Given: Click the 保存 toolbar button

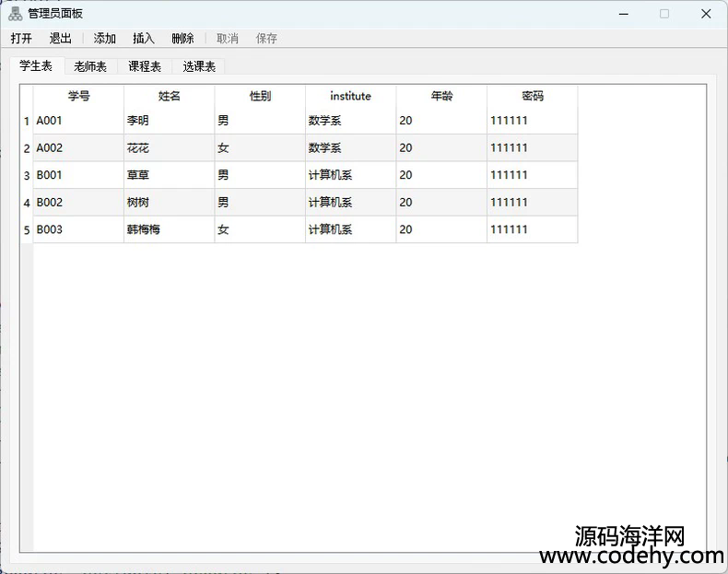Looking at the screenshot, I should coord(266,39).
